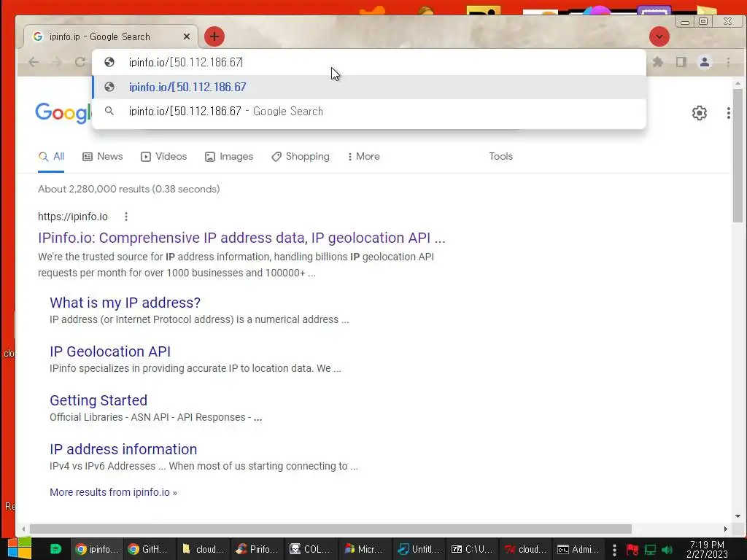The image size is (747, 560).
Task: Open the cloud... folder taskbar item
Action: point(203,549)
